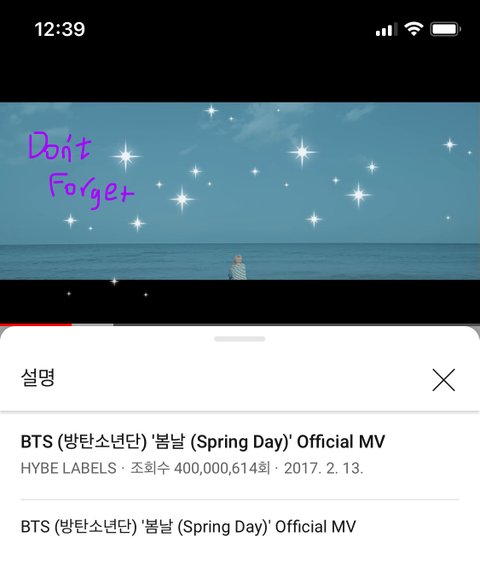The width and height of the screenshot is (480, 572).
Task: Tap the bold Spring Day Official MV title
Action: click(x=203, y=442)
